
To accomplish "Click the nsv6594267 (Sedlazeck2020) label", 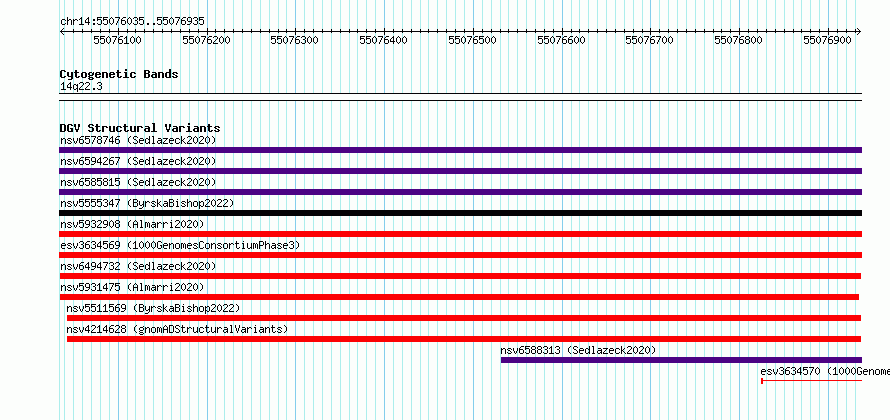I will [138, 161].
